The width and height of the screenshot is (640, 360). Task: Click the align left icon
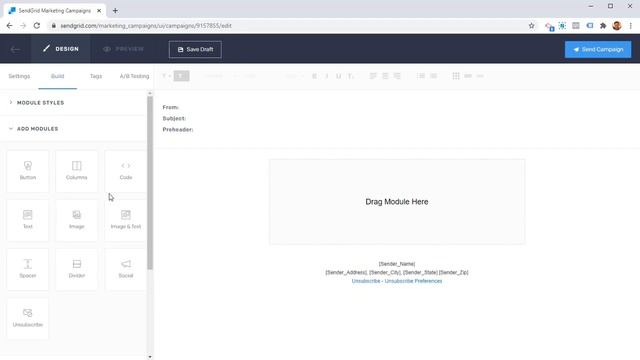point(373,76)
